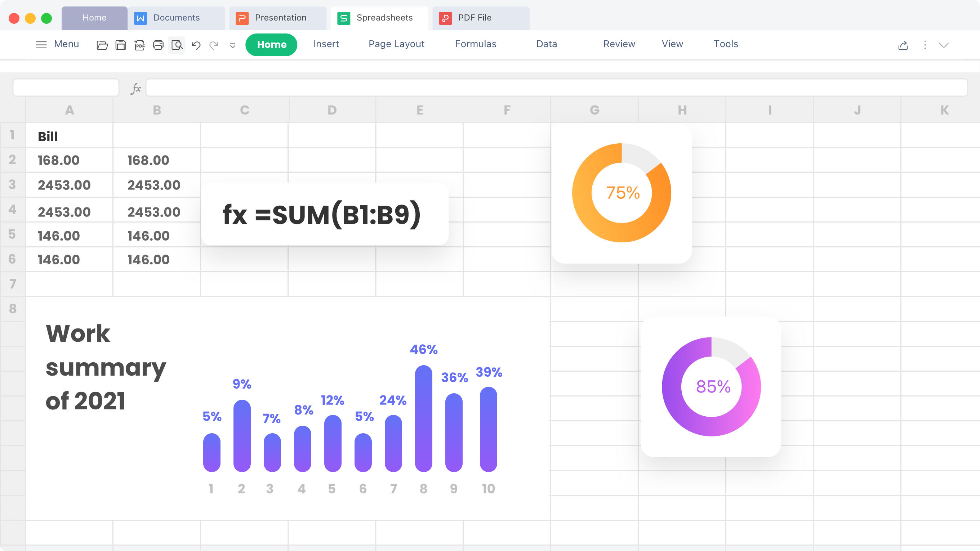Click the Share icon at top right
The height and width of the screenshot is (551, 980).
(x=903, y=45)
